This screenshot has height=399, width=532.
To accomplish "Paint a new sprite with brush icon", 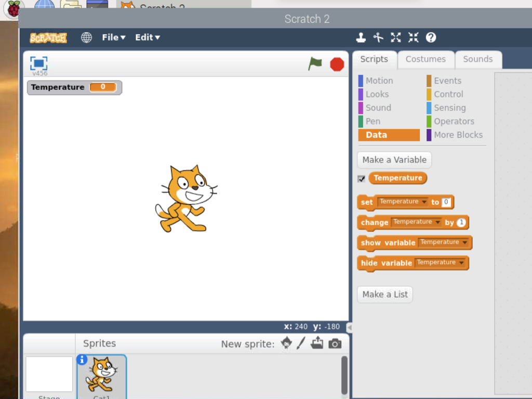I will [301, 343].
